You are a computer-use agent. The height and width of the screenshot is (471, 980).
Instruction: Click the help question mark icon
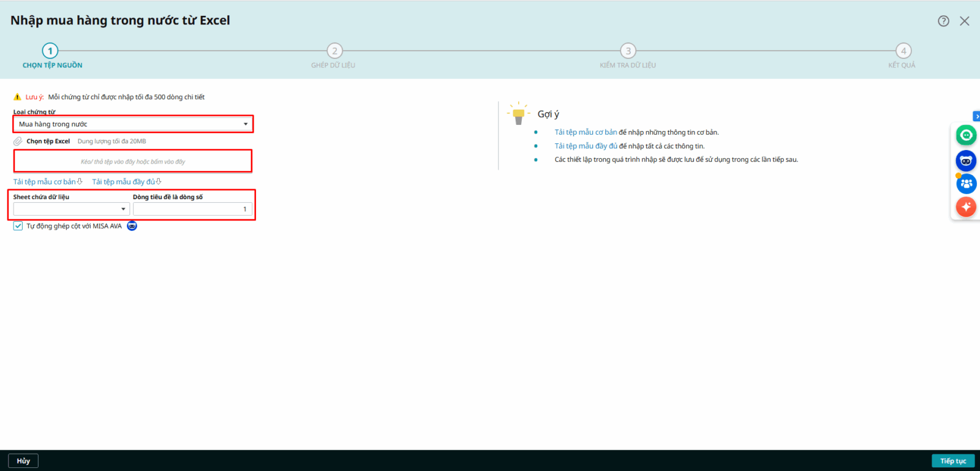point(943,21)
